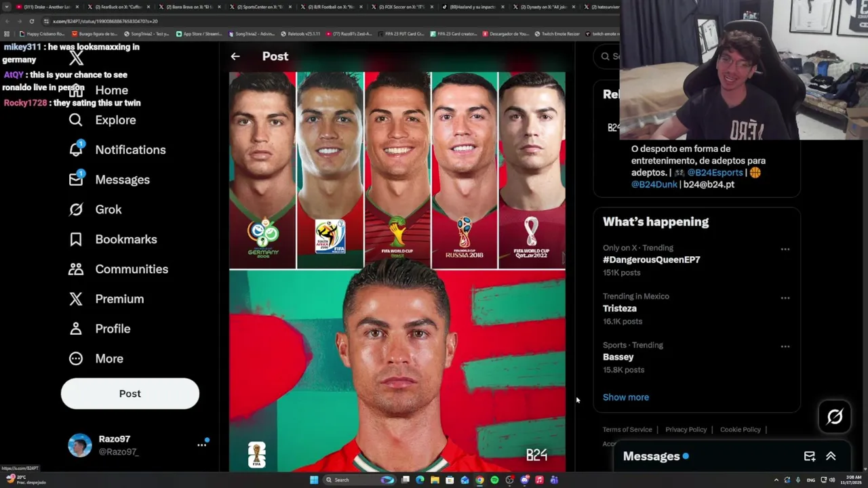Compose new message in Messages drawer
This screenshot has width=868, height=488.
pos(809,456)
